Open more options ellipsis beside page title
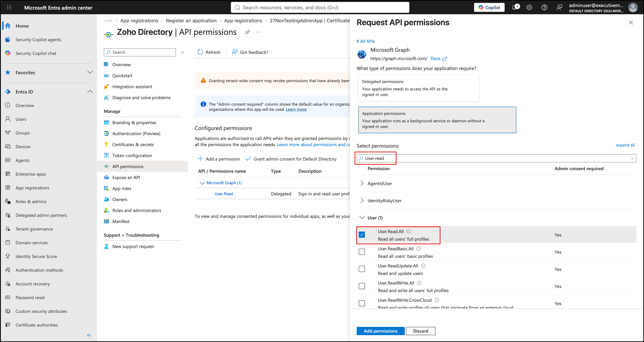The height and width of the screenshot is (342, 644). 258,32
